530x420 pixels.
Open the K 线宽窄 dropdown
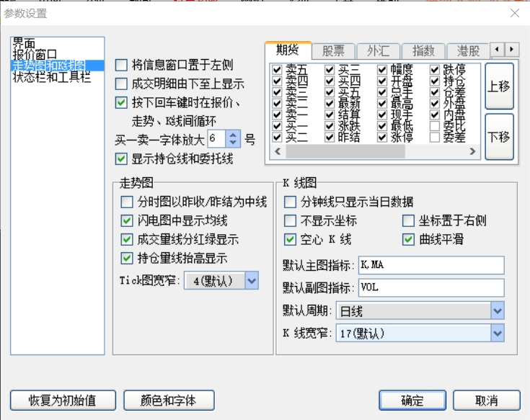coord(497,333)
